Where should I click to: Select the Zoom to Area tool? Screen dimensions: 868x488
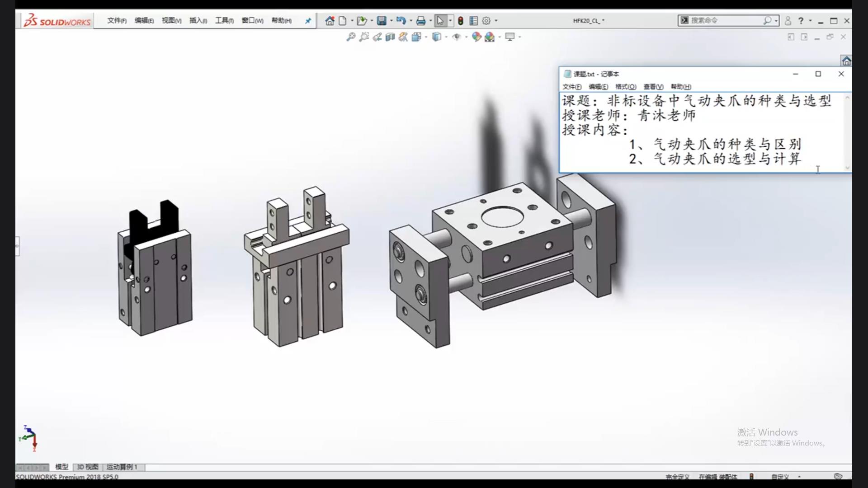click(364, 37)
